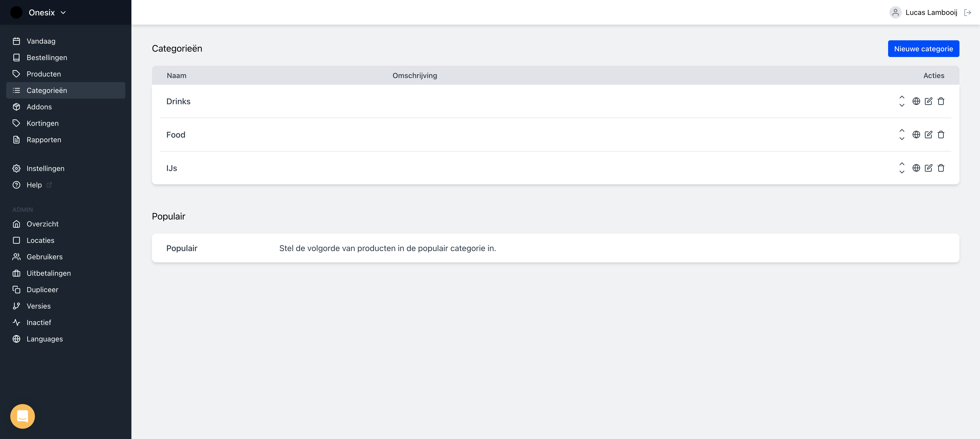
Task: Open the chat support bubble
Action: [x=22, y=416]
